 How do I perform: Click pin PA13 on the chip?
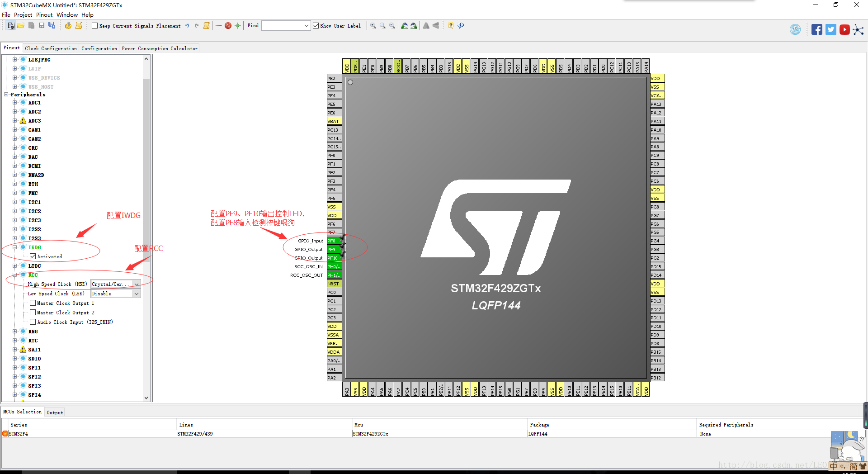point(657,104)
